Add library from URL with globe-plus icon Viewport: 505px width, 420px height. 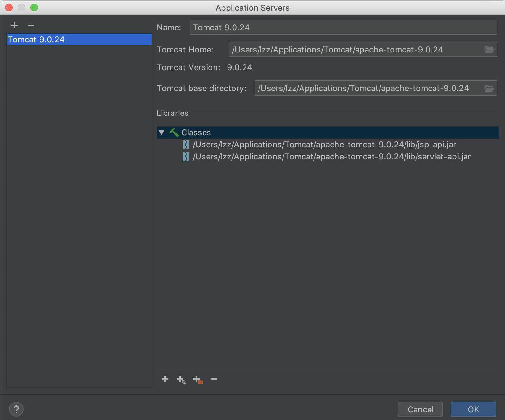(x=182, y=380)
